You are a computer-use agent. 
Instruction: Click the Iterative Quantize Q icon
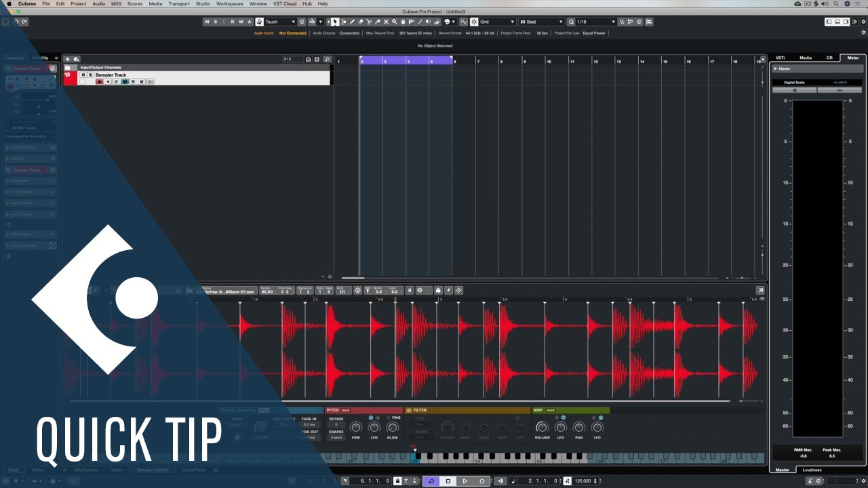[571, 22]
